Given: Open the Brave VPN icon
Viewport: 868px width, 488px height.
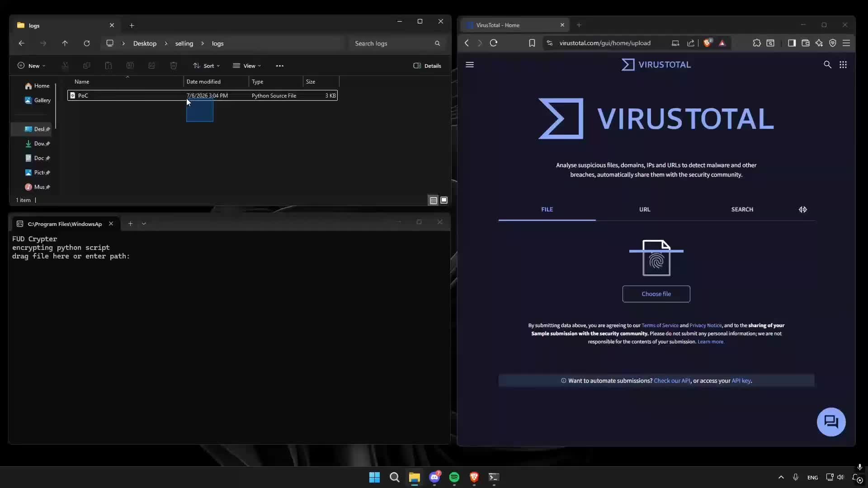Looking at the screenshot, I should [x=833, y=43].
